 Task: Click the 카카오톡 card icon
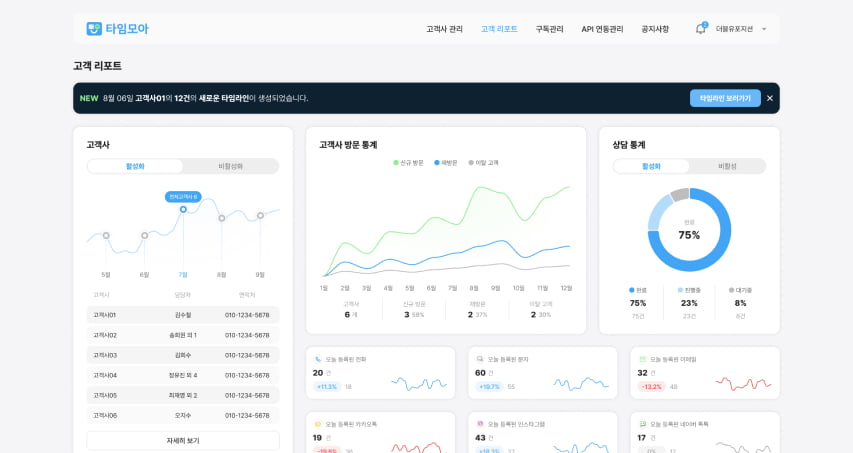318,424
